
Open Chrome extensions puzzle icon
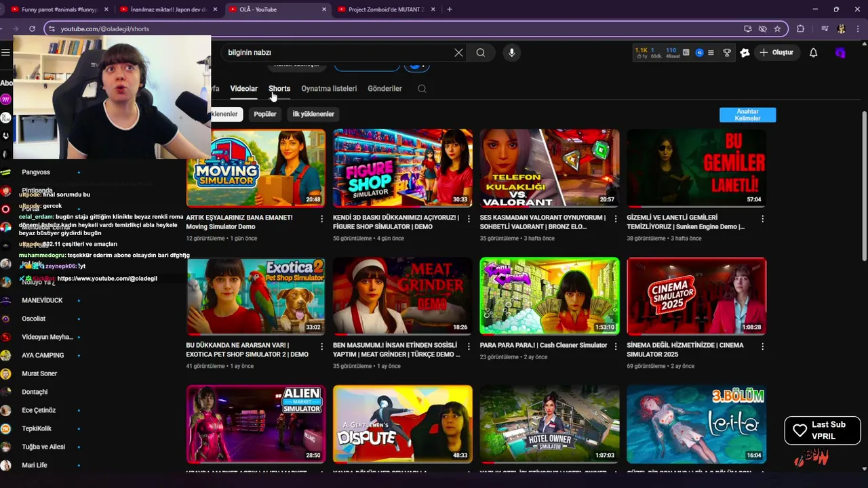point(800,28)
